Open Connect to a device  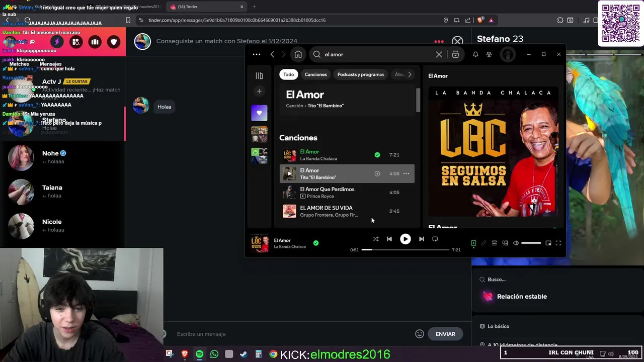click(x=505, y=243)
